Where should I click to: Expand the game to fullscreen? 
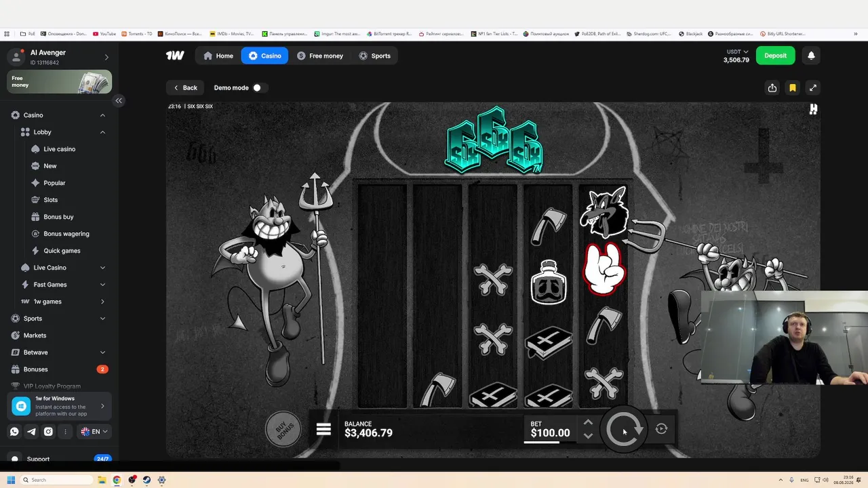click(812, 87)
